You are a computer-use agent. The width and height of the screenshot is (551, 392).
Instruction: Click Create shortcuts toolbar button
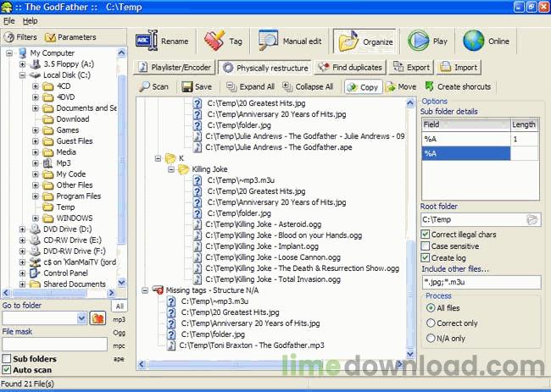[458, 86]
